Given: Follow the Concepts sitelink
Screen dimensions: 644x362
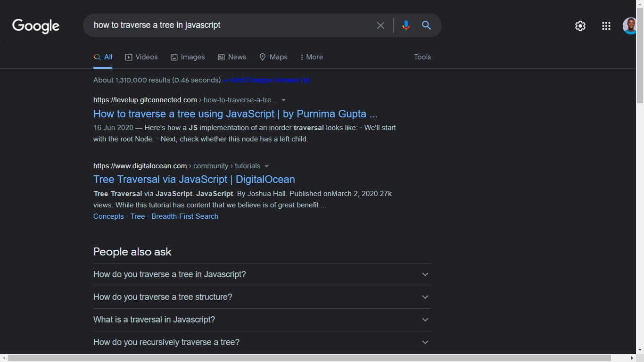Looking at the screenshot, I should (x=108, y=216).
